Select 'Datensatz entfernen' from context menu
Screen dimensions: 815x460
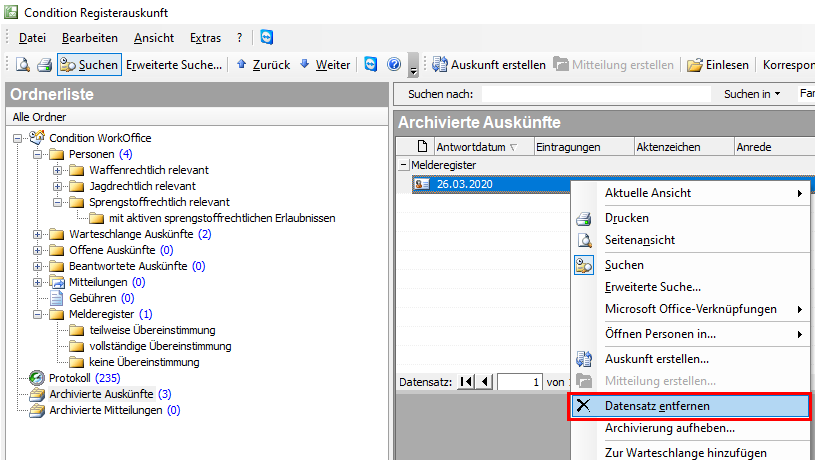pos(656,406)
